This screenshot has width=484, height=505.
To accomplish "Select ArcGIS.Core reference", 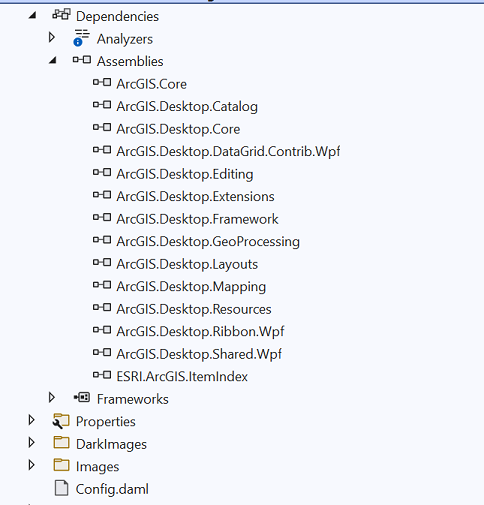I will pyautogui.click(x=151, y=84).
